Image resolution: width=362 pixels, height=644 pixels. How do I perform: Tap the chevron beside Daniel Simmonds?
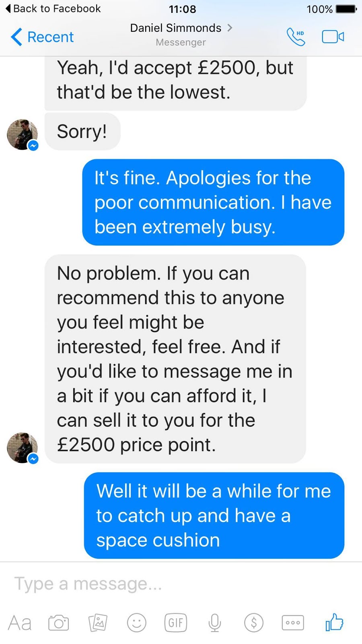click(x=230, y=28)
